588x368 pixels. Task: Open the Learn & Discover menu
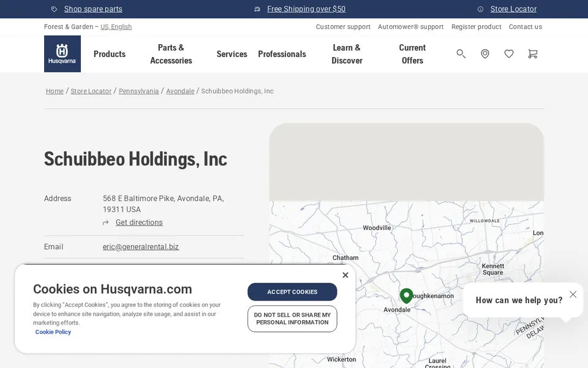tap(347, 54)
